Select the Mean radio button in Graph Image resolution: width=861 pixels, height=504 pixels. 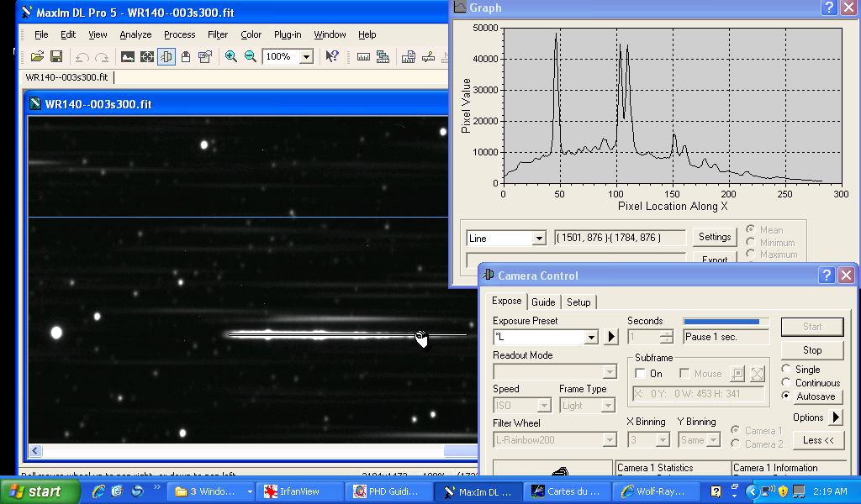(x=751, y=229)
